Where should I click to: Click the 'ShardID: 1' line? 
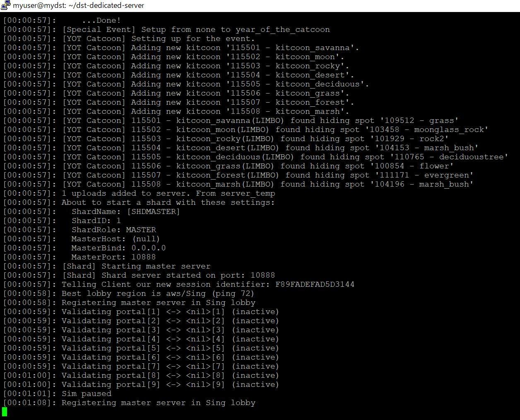tap(62, 221)
